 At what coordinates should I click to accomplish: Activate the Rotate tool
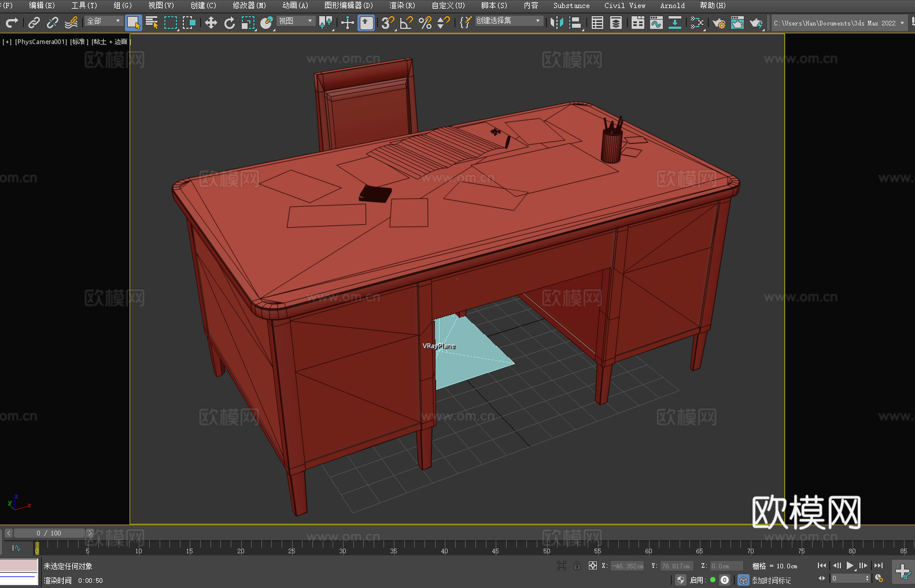230,23
